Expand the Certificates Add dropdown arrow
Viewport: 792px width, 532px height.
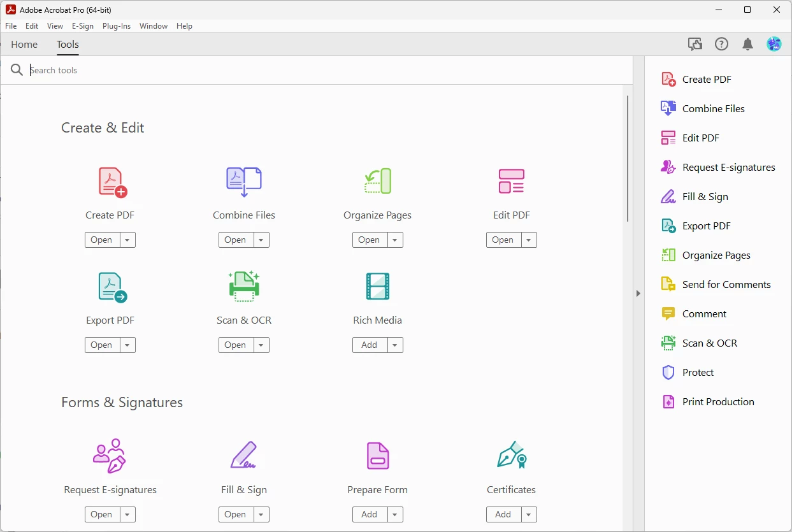pos(529,515)
